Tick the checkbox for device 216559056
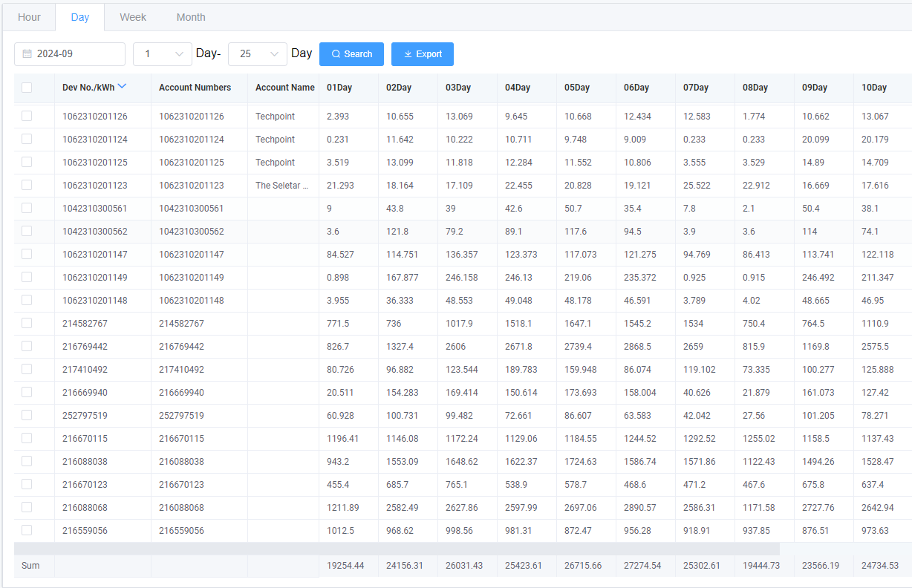Viewport: 912px width, 588px height. click(27, 530)
